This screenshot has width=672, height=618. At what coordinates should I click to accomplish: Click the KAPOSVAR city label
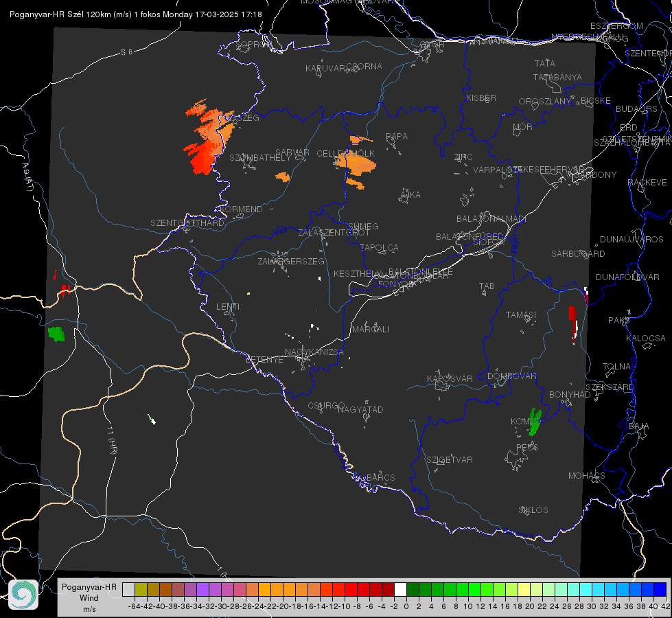[450, 378]
